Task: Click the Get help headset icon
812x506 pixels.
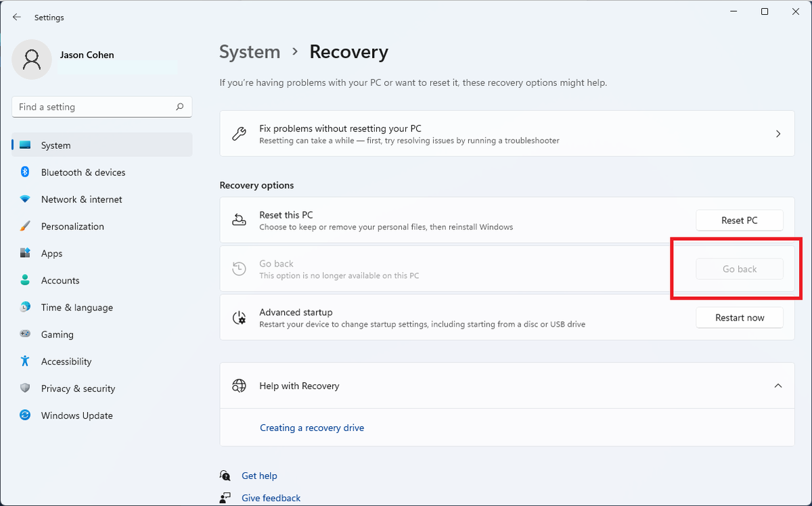Action: coord(225,476)
